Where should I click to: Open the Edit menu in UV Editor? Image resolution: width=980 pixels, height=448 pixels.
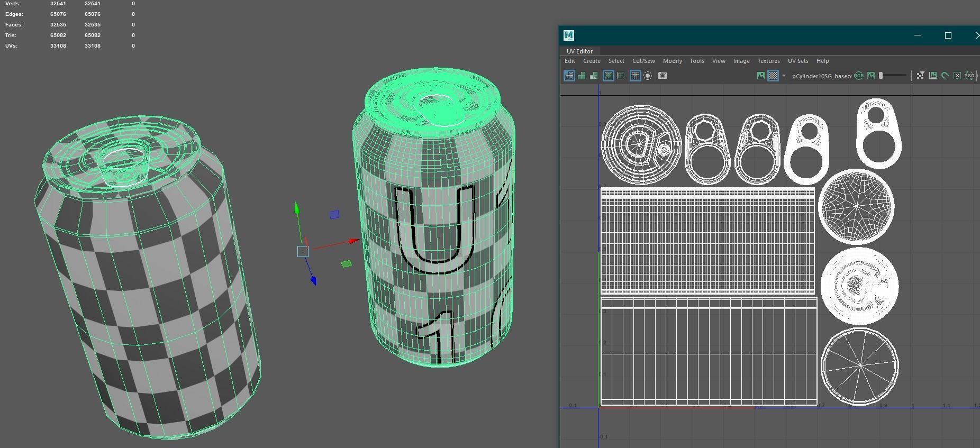[x=570, y=61]
